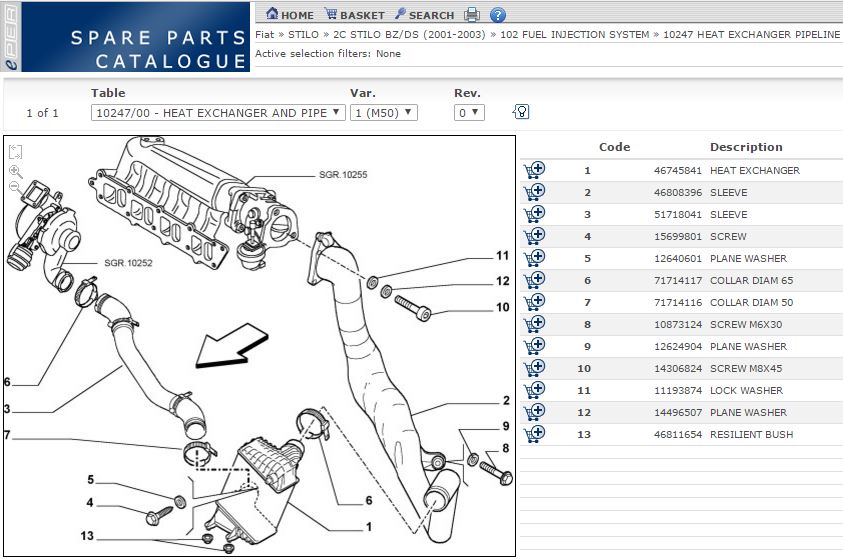
Task: Add COLLAR DIAM 65 to basket
Action: pyautogui.click(x=534, y=281)
